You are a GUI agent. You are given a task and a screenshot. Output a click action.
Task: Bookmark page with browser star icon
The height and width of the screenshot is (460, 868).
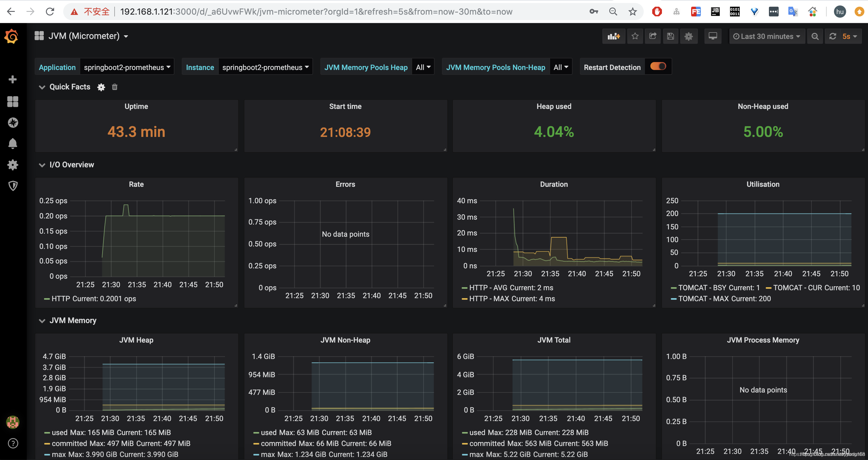(x=632, y=12)
